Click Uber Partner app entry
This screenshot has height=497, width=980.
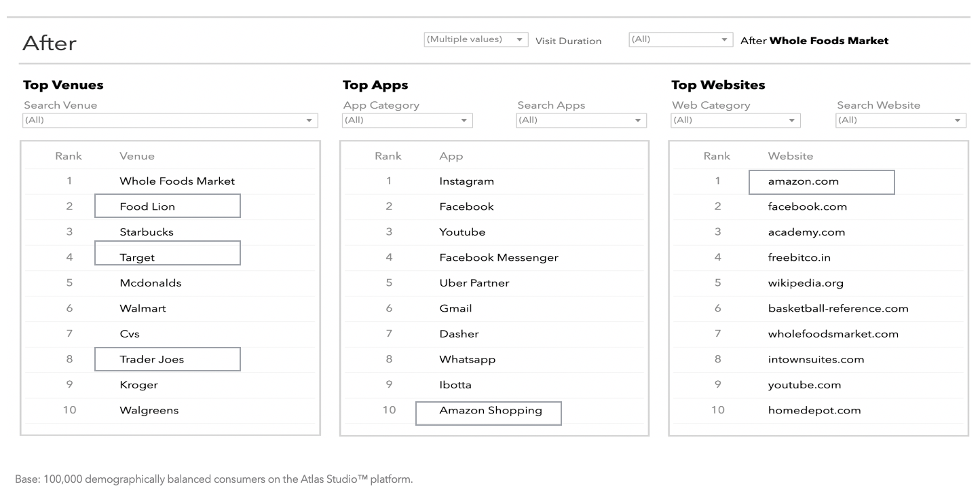(474, 283)
